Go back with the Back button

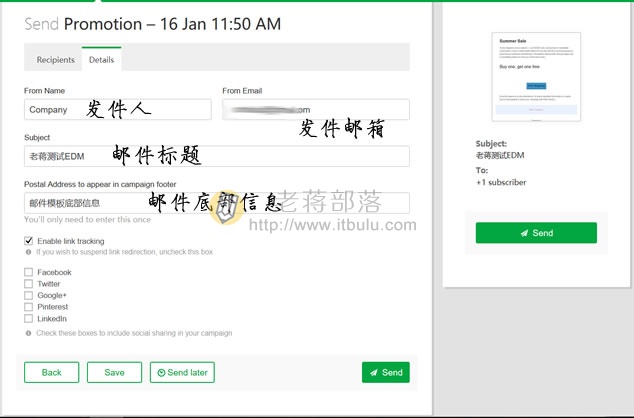tap(52, 372)
